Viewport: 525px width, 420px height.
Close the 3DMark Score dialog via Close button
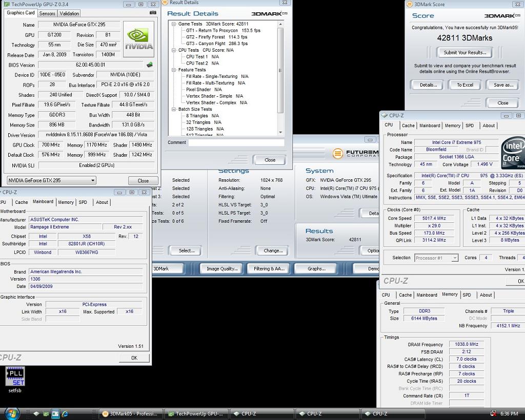pos(502,103)
